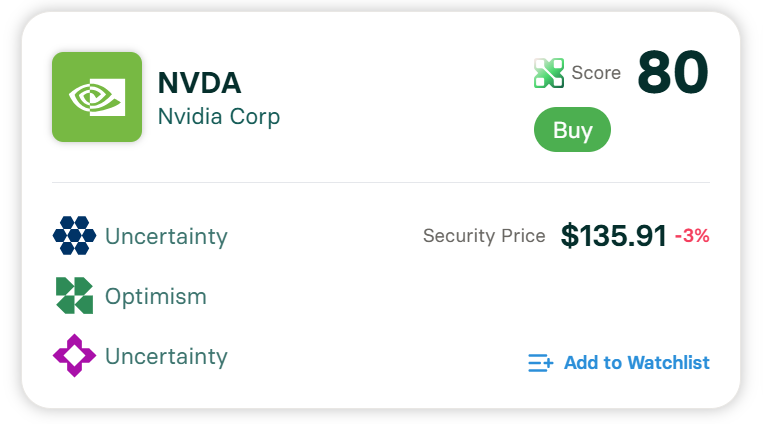Screen dimensions: 763x431
Task: Select the Uncertainty label beside the blue hexagons
Action: [x=166, y=237]
